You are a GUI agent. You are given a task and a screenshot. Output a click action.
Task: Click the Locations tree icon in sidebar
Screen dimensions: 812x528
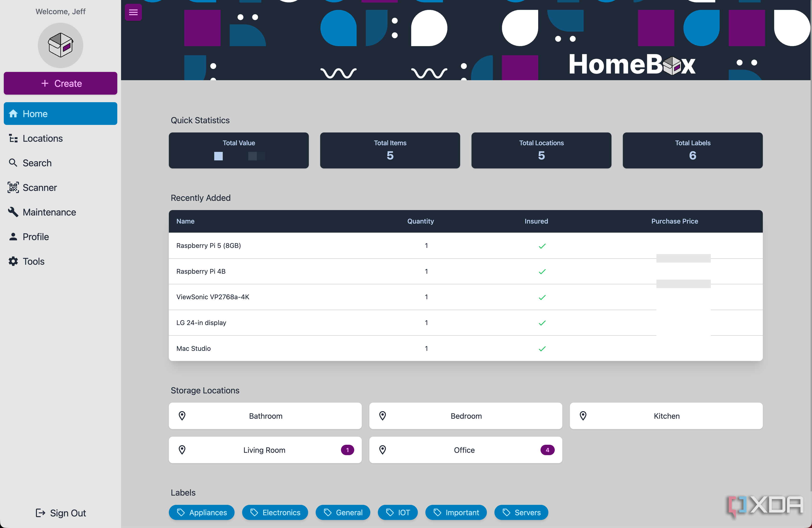[x=13, y=138]
